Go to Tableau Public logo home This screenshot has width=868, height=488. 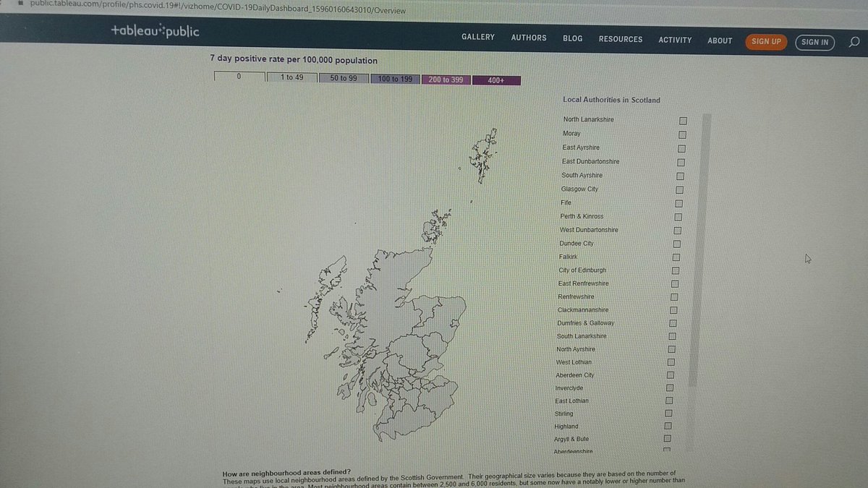click(155, 32)
